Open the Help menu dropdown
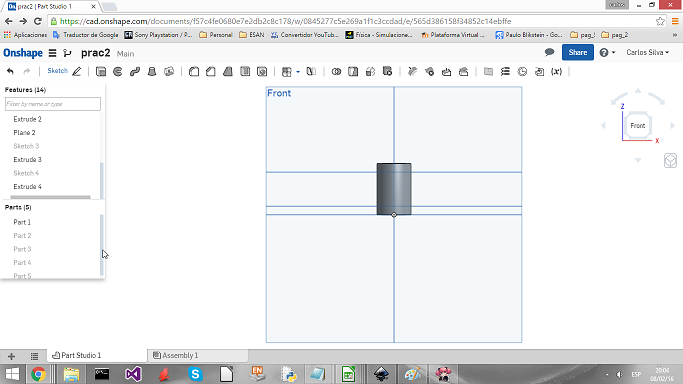The height and width of the screenshot is (384, 683). (x=607, y=52)
